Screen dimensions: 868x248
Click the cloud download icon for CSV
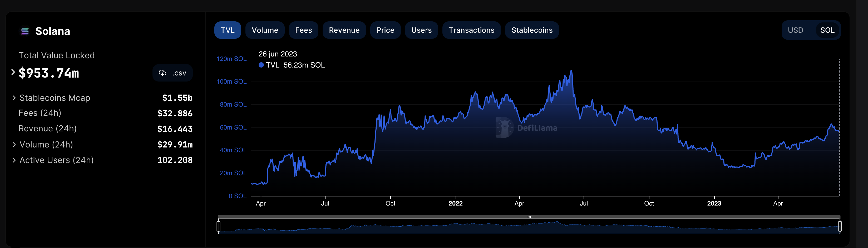(x=162, y=73)
